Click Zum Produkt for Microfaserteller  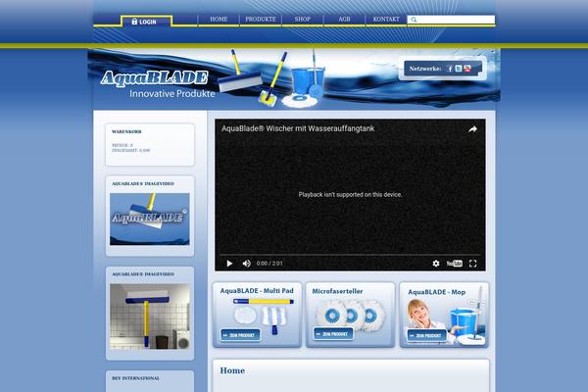(x=333, y=334)
